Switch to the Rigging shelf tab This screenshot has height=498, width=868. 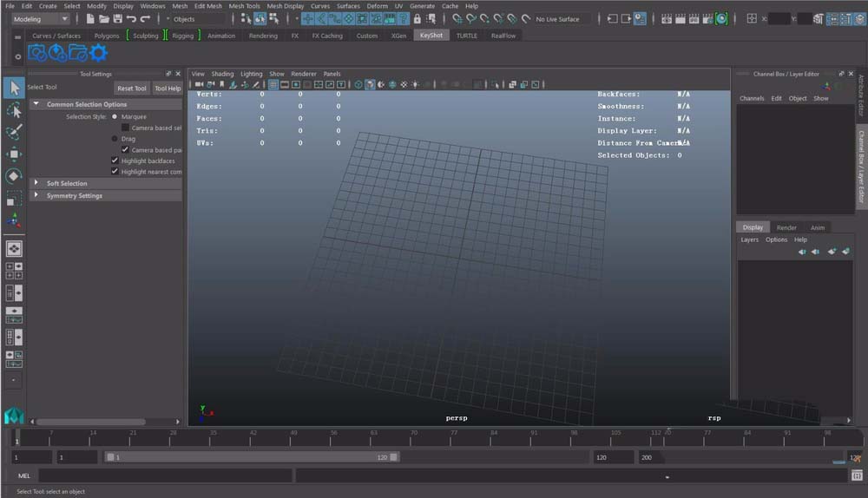pos(182,36)
